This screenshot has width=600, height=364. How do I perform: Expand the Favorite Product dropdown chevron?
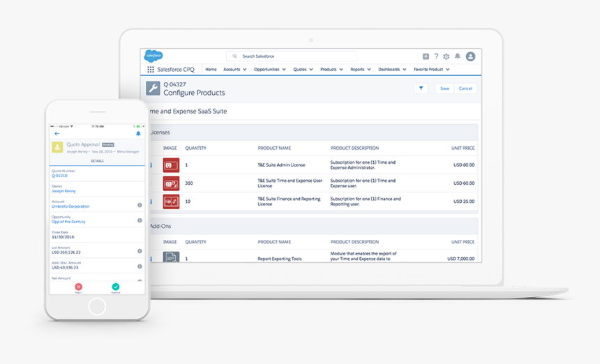point(448,70)
